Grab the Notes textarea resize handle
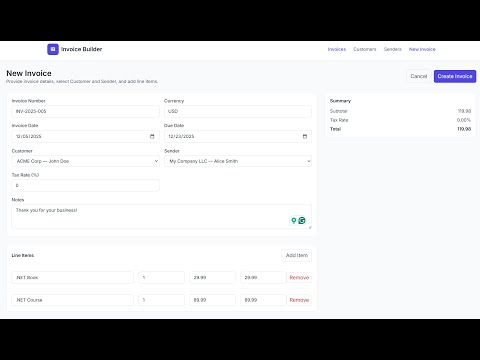The image size is (480, 360). click(x=310, y=227)
